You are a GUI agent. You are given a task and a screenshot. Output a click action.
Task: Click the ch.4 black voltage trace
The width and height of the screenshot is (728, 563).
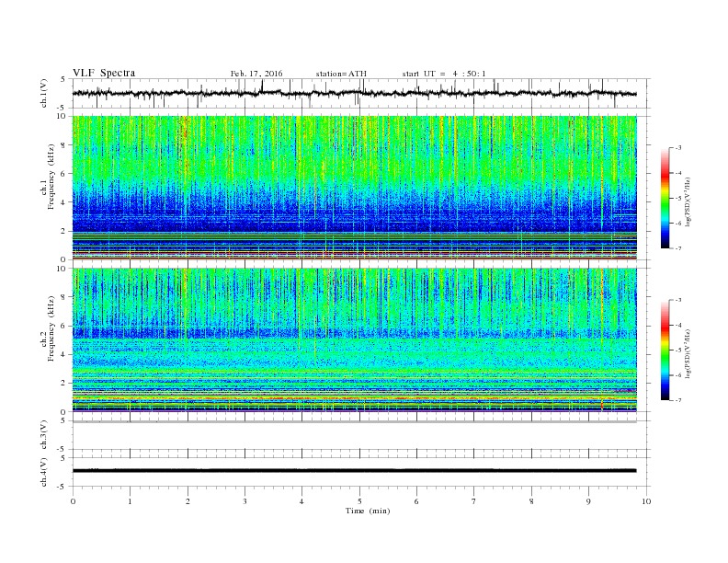(x=354, y=471)
